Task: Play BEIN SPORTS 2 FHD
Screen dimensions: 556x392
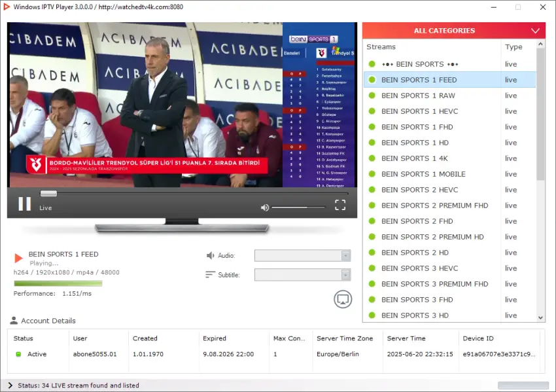Action: 449,221
